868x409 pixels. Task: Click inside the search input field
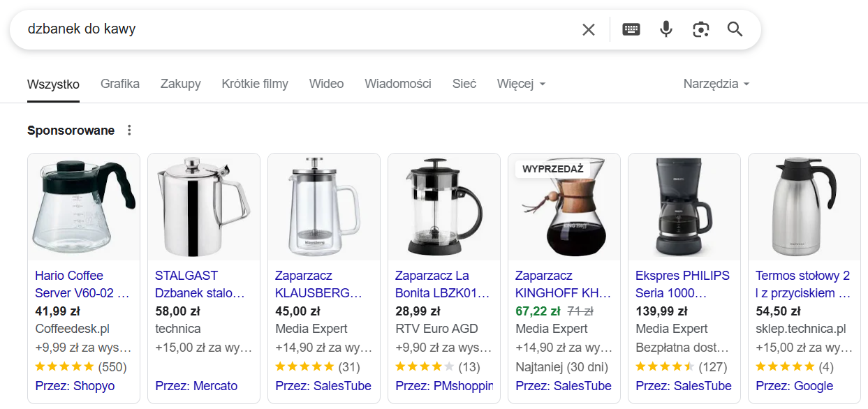(279, 29)
